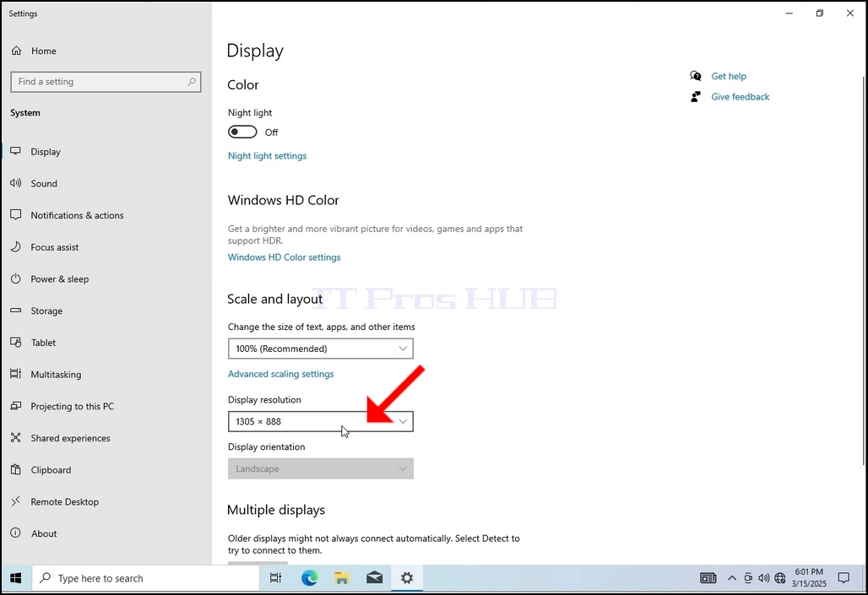The width and height of the screenshot is (868, 595).
Task: Click the Remote Desktop icon
Action: [x=15, y=501]
